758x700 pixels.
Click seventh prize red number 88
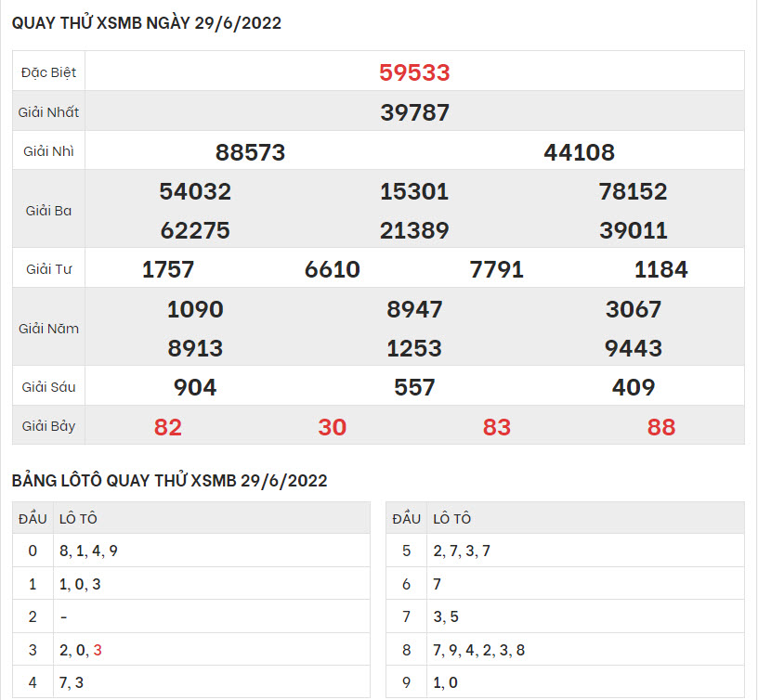660,427
